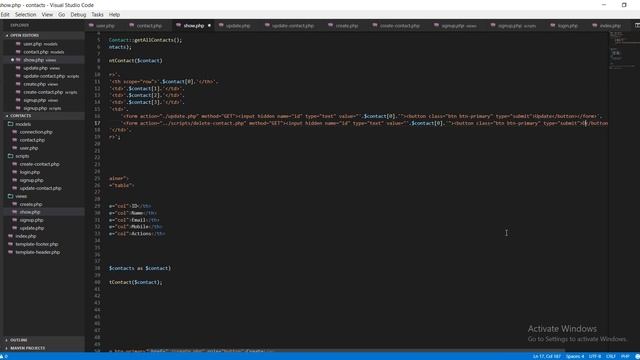Viewport: 640px width, 360px height.
Task: Open update.php in the views folder
Action: (x=31, y=228)
